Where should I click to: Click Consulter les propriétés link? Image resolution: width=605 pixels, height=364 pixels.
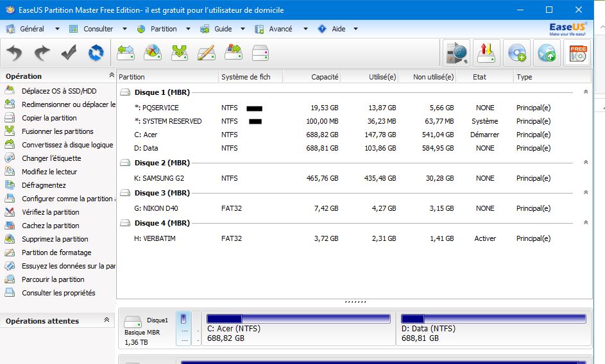pyautogui.click(x=58, y=293)
